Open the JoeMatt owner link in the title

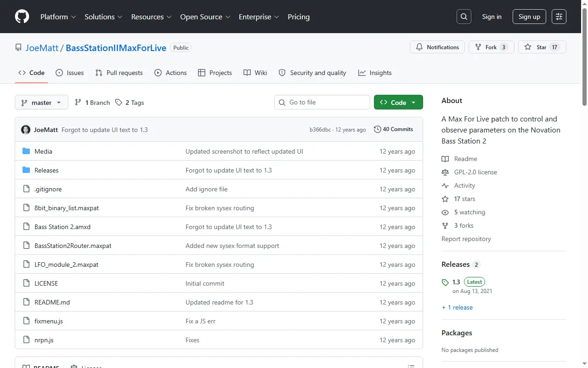coord(42,48)
